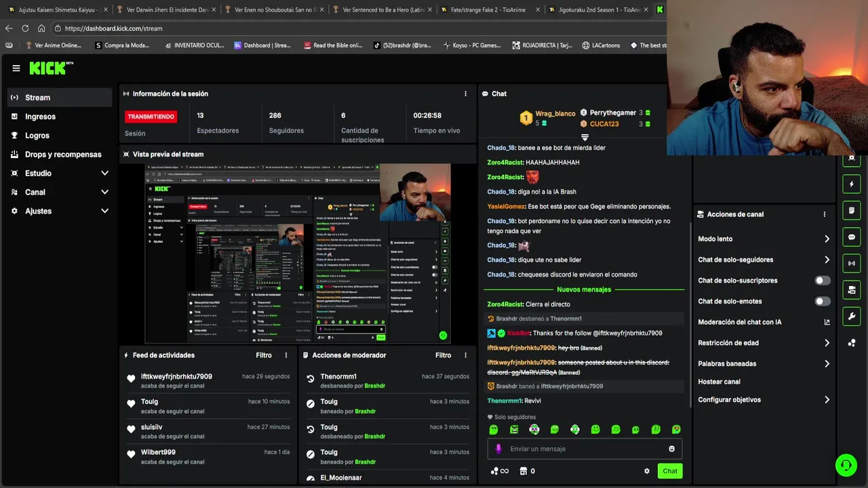Click username Zoro4Racist saying Cierra el directo
The width and height of the screenshot is (868, 488).
pos(505,304)
